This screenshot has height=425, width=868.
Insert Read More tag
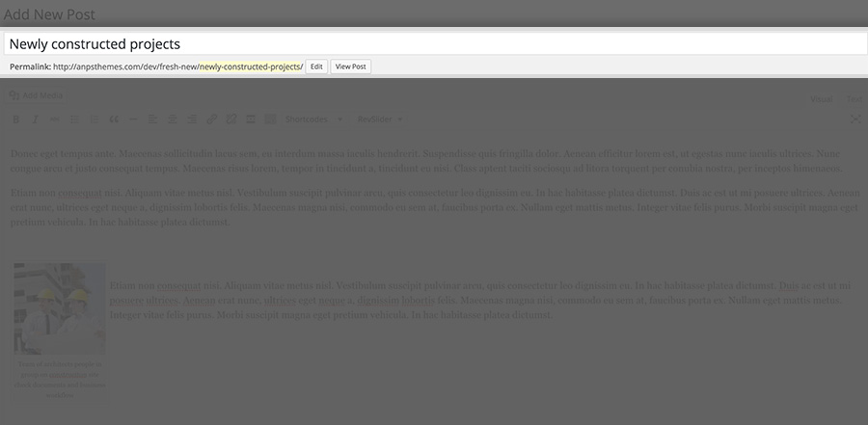tap(250, 120)
